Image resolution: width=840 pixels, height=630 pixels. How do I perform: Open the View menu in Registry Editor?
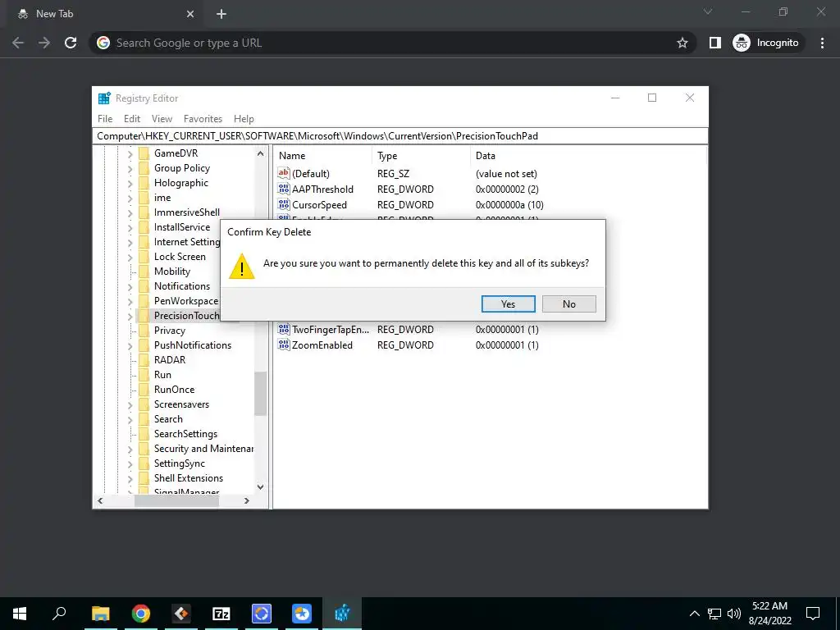(x=162, y=119)
